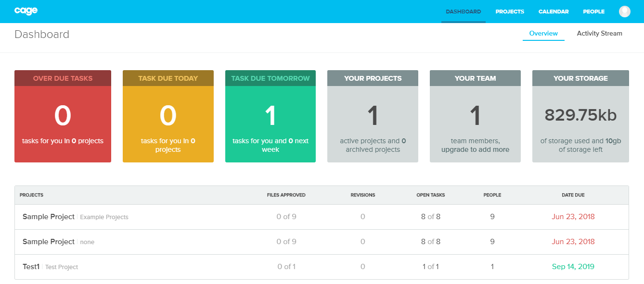This screenshot has width=644, height=284.
Task: Open the Calendar section
Action: [553, 11]
